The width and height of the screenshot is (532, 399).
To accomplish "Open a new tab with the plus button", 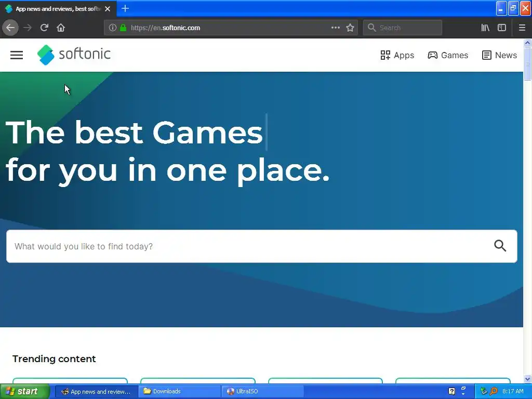I will [125, 8].
